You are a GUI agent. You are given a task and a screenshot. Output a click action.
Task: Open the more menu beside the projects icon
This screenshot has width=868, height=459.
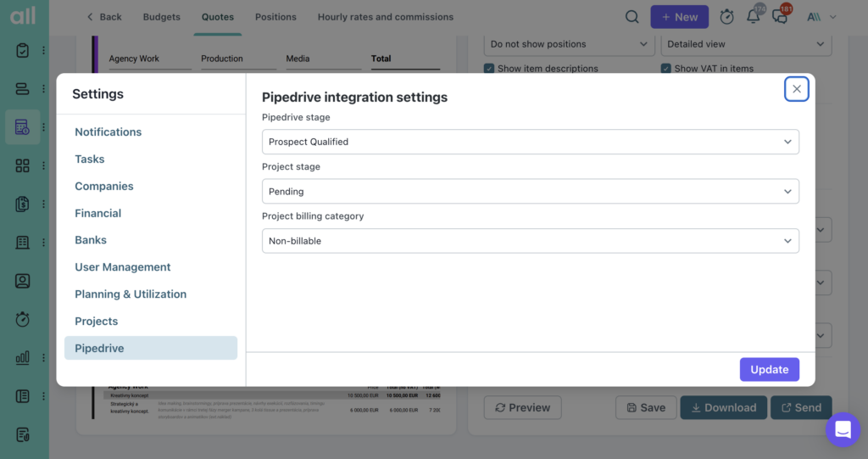pos(43,89)
